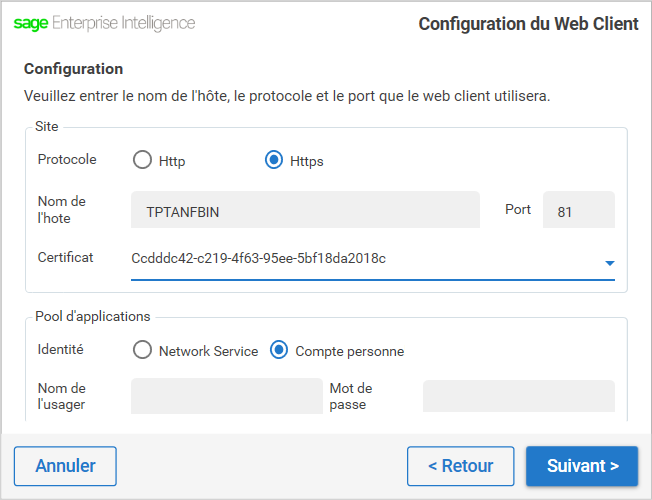Select the Https protocol radio button
The height and width of the screenshot is (500, 652).
(274, 160)
